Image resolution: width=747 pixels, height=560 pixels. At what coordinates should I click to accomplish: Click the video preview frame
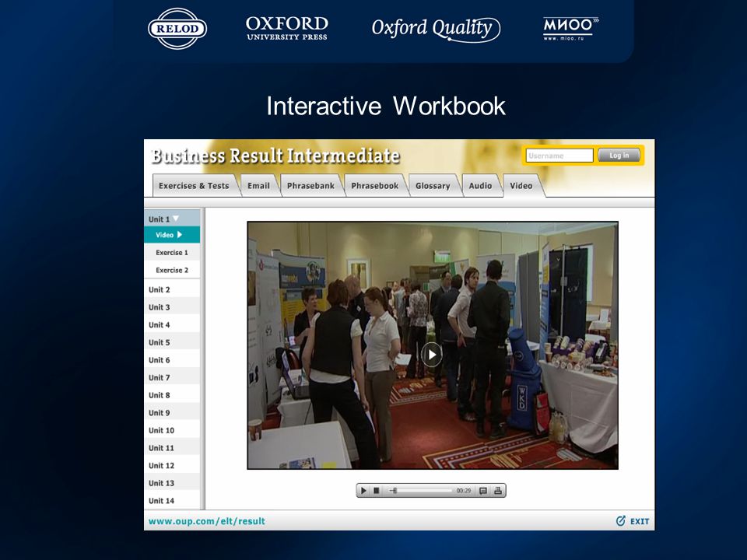[x=433, y=345]
